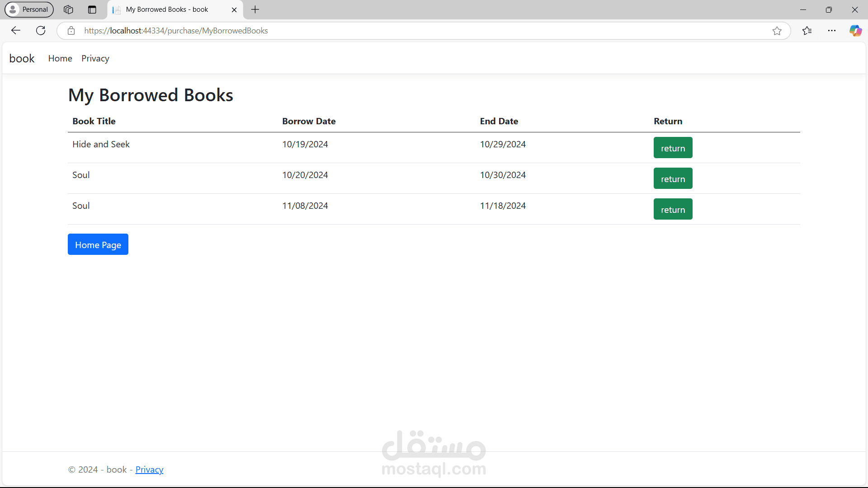Screen dimensions: 868x488
Task: Open the workspaces icon
Action: [68, 9]
